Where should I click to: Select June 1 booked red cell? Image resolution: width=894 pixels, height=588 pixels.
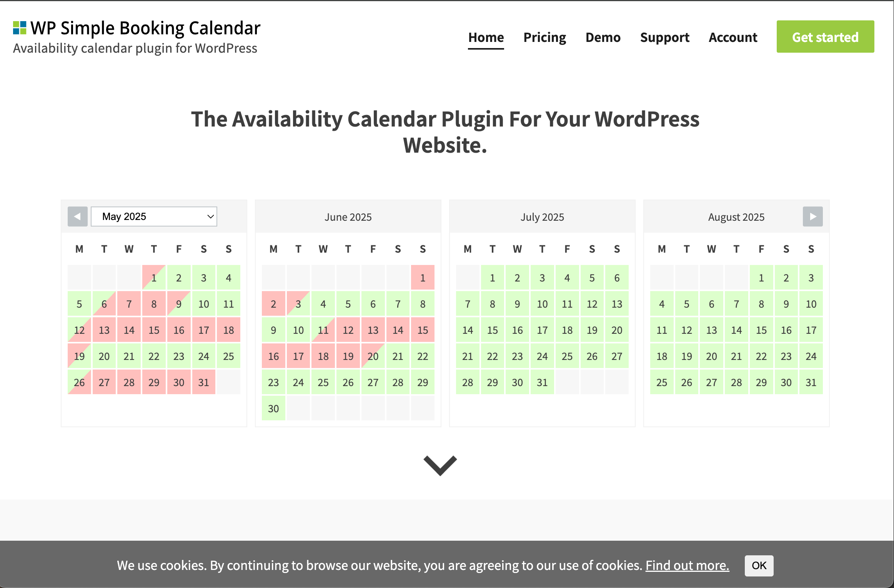423,278
